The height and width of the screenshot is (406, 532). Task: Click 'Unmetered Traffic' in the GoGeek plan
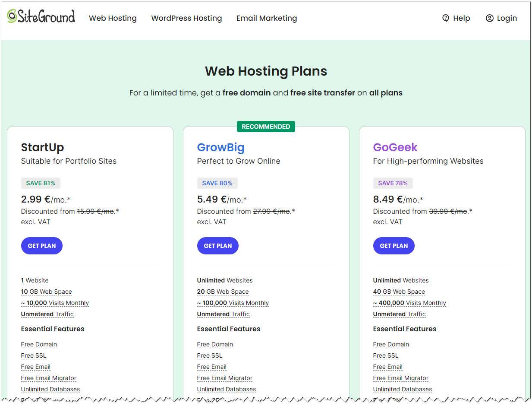[x=400, y=314]
